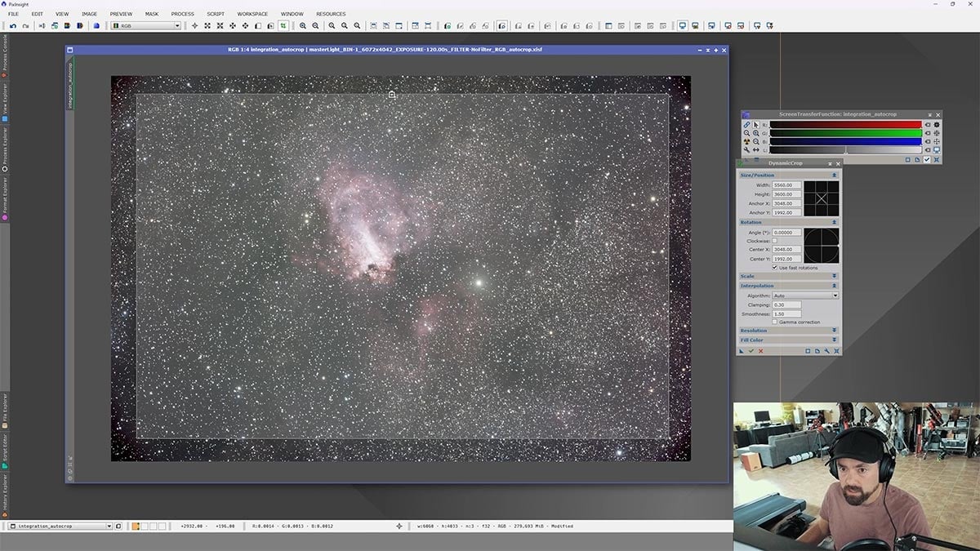Click the STF wrench edit parameters icon
The image size is (980, 551).
746,150
